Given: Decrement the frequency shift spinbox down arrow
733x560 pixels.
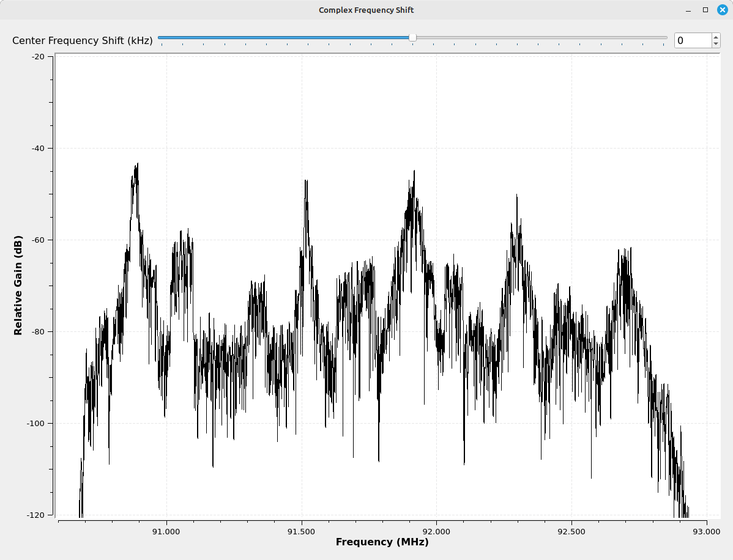Looking at the screenshot, I should pos(716,44).
